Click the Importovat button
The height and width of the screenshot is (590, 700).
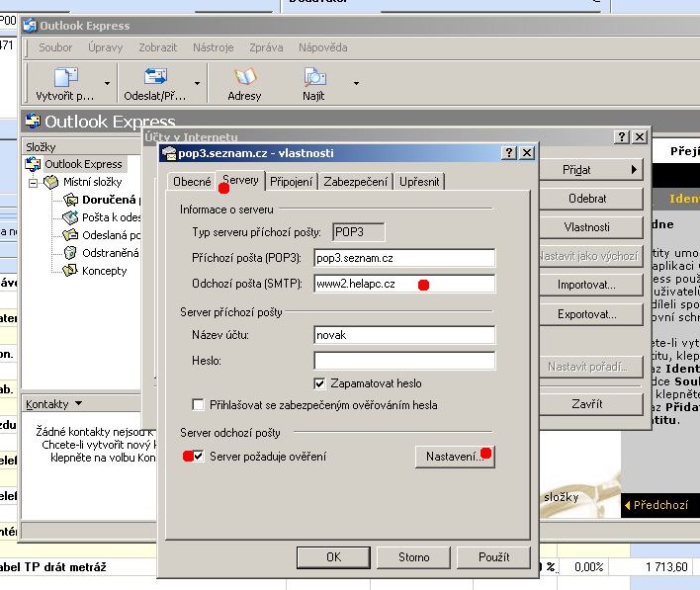coord(591,285)
